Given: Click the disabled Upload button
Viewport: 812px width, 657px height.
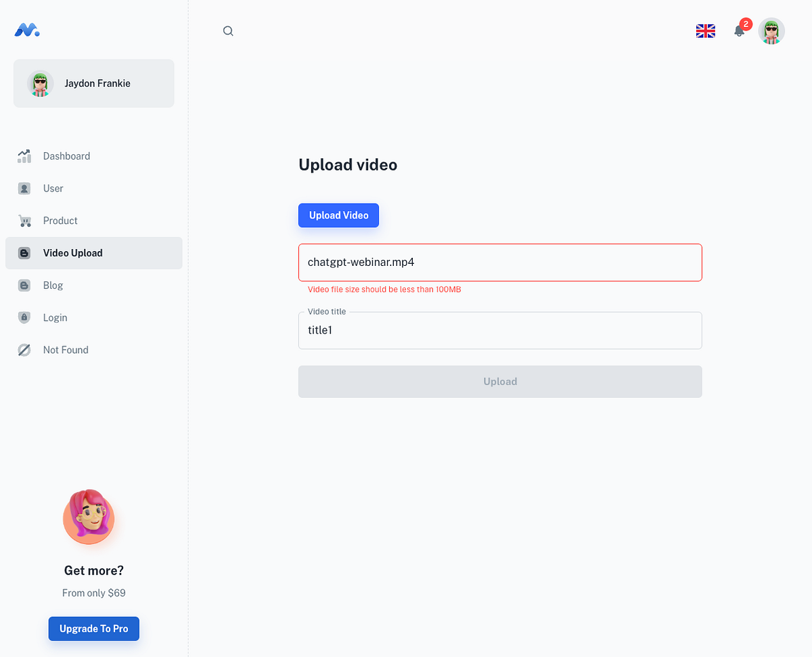Looking at the screenshot, I should [500, 381].
